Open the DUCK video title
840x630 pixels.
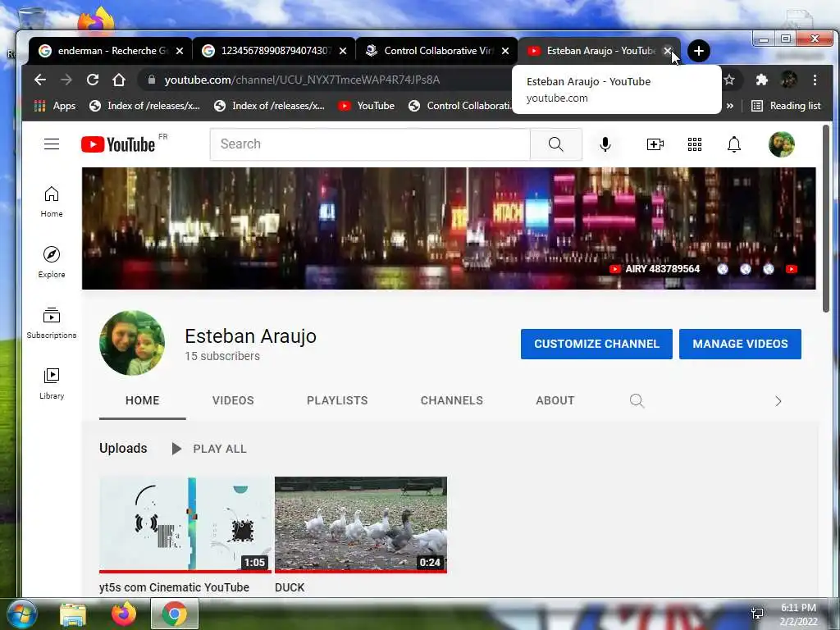[290, 587]
